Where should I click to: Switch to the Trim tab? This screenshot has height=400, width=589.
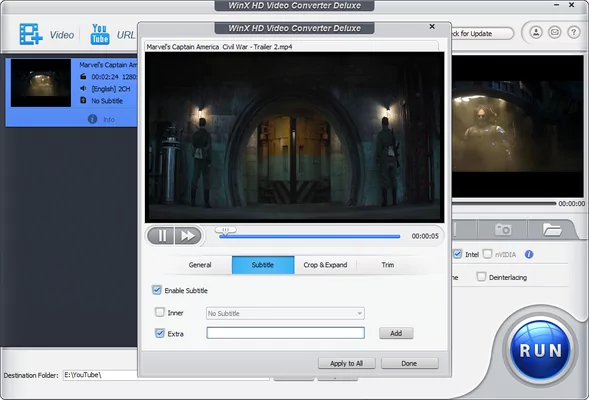pyautogui.click(x=388, y=265)
